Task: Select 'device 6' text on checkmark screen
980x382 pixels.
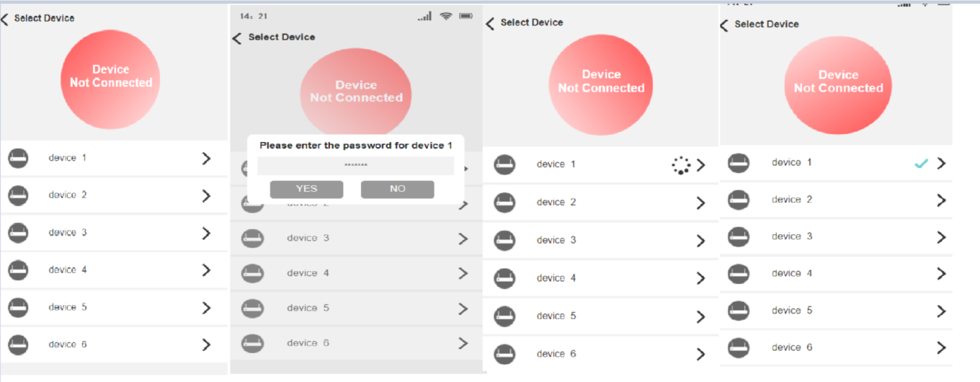Action: point(792,348)
